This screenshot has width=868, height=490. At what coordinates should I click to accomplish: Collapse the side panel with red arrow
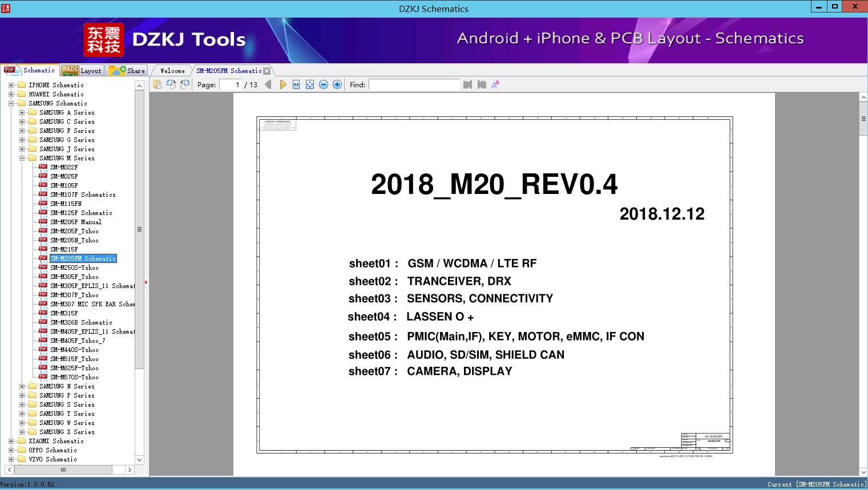[146, 282]
